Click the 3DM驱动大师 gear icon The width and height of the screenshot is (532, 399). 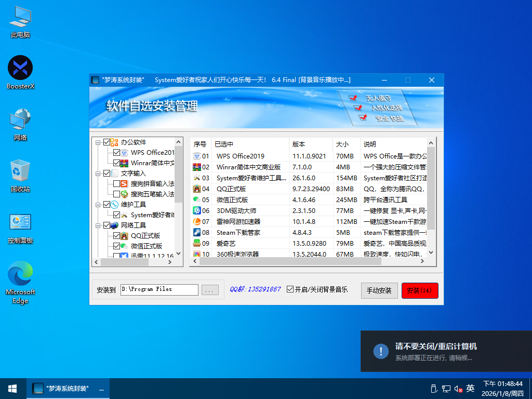click(197, 210)
